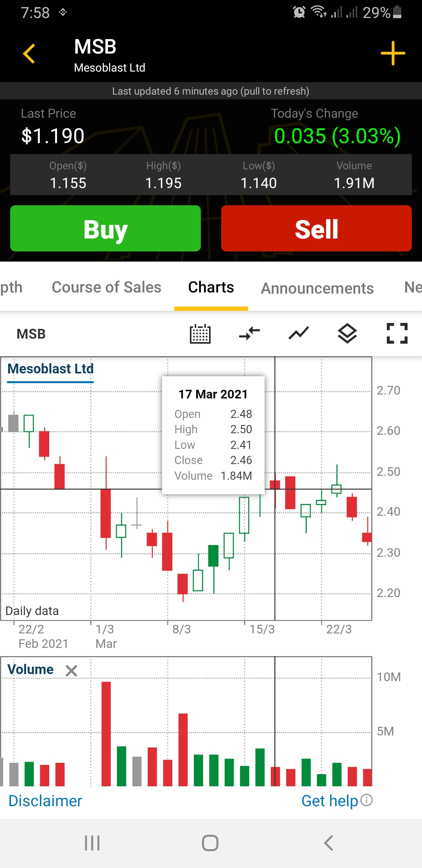Open the chart type line icon
The height and width of the screenshot is (868, 422).
pos(299,334)
